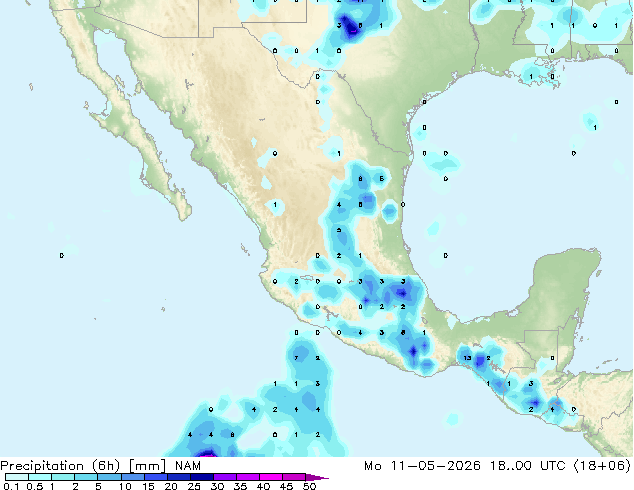Click the 25–30 mm navy legend swatch
Image resolution: width=634 pixels, height=490 pixels.
[202, 477]
